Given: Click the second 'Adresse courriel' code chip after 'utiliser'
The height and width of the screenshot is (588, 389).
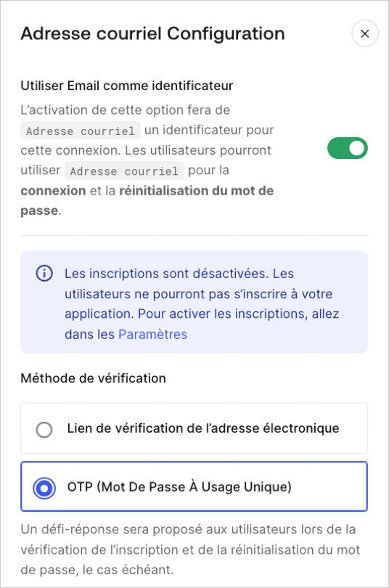Looking at the screenshot, I should 124,171.
